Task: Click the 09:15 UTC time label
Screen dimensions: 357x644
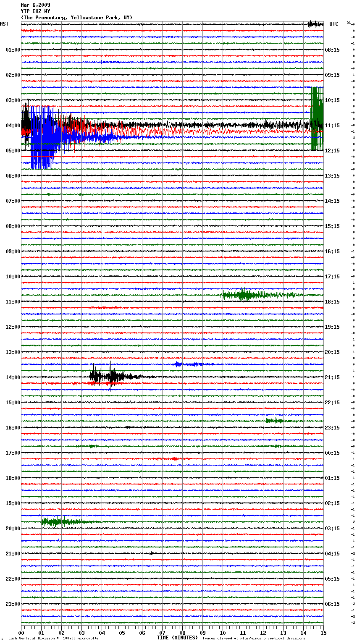Action: click(332, 75)
